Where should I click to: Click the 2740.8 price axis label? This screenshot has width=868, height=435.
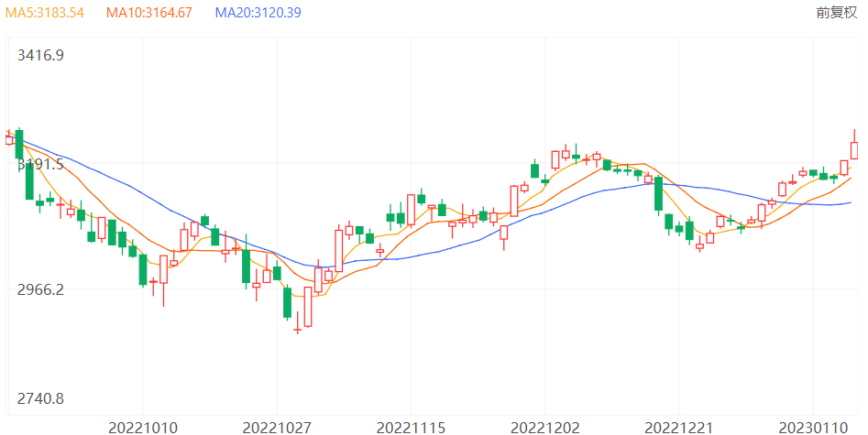coord(40,398)
